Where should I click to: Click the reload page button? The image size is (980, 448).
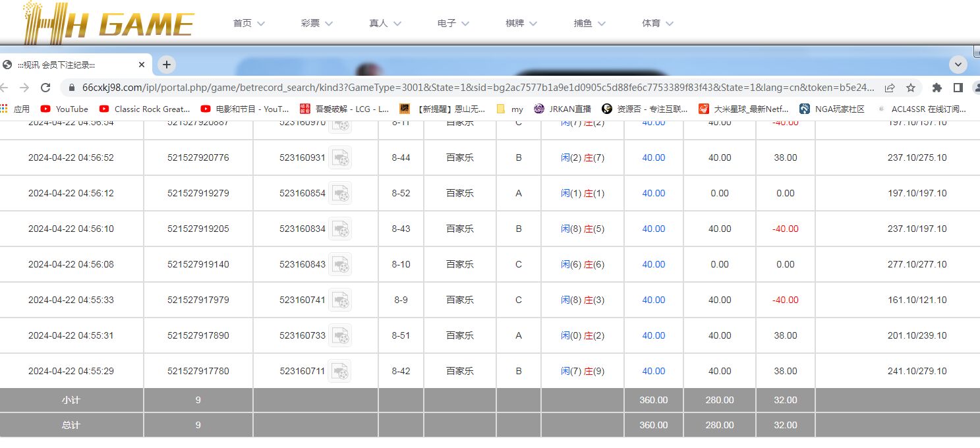click(x=45, y=88)
